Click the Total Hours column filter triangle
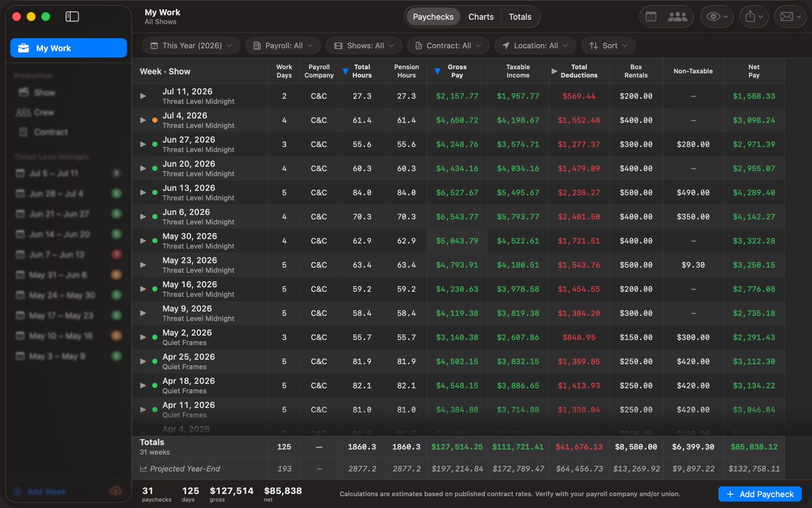This screenshot has width=812, height=508. [x=345, y=71]
